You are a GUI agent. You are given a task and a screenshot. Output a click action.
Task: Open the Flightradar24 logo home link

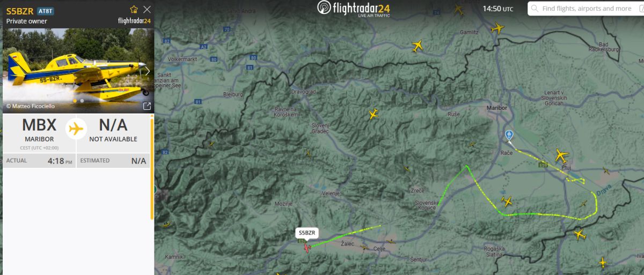pos(354,9)
